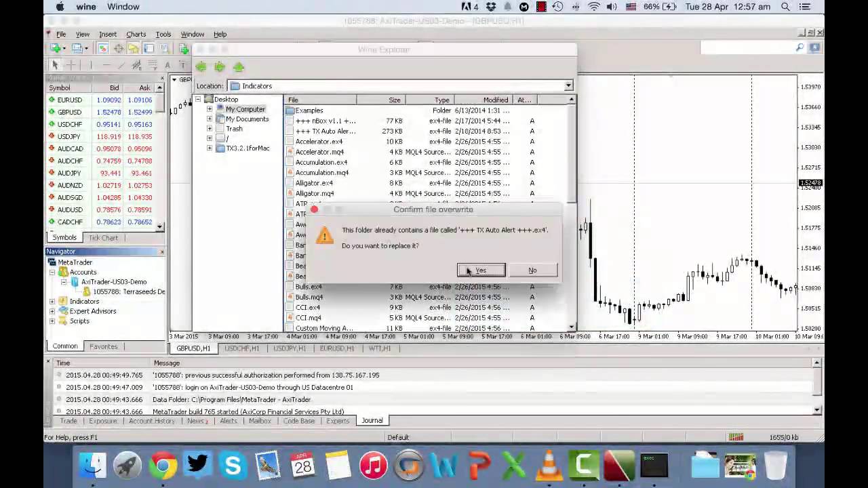Toggle the Navigator toolbar icon with star folder
This screenshot has width=868, height=488.
pos(134,48)
